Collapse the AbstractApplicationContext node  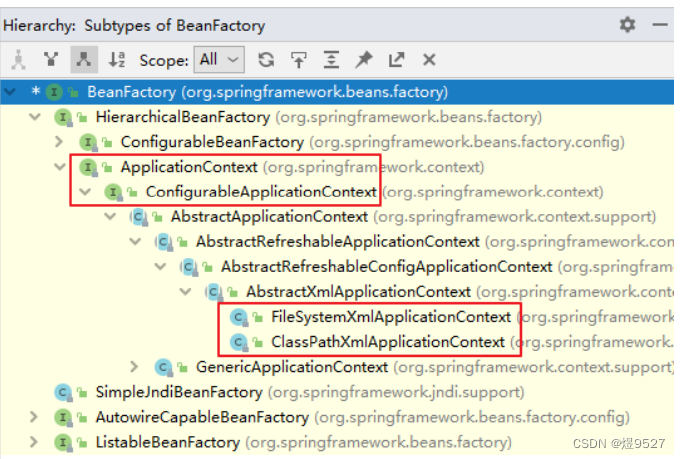coord(110,216)
